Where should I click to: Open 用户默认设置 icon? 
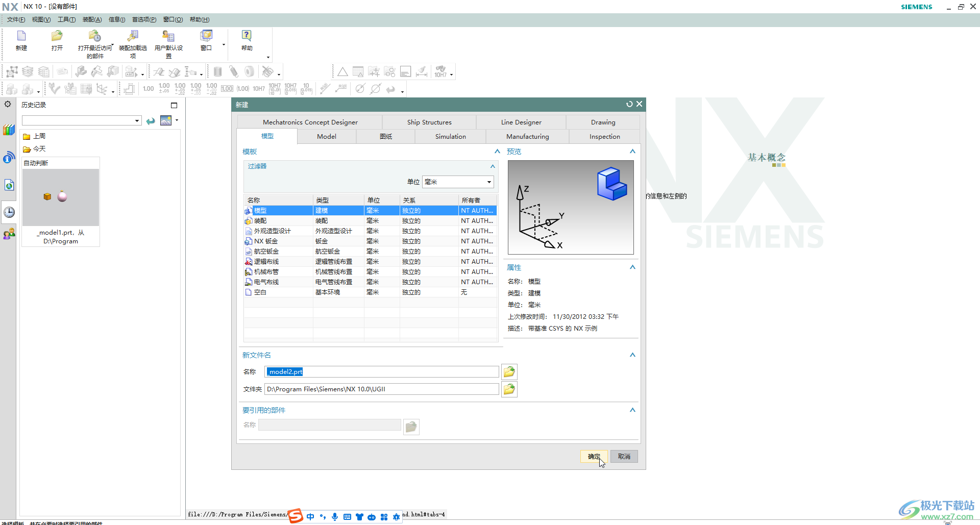(x=168, y=36)
